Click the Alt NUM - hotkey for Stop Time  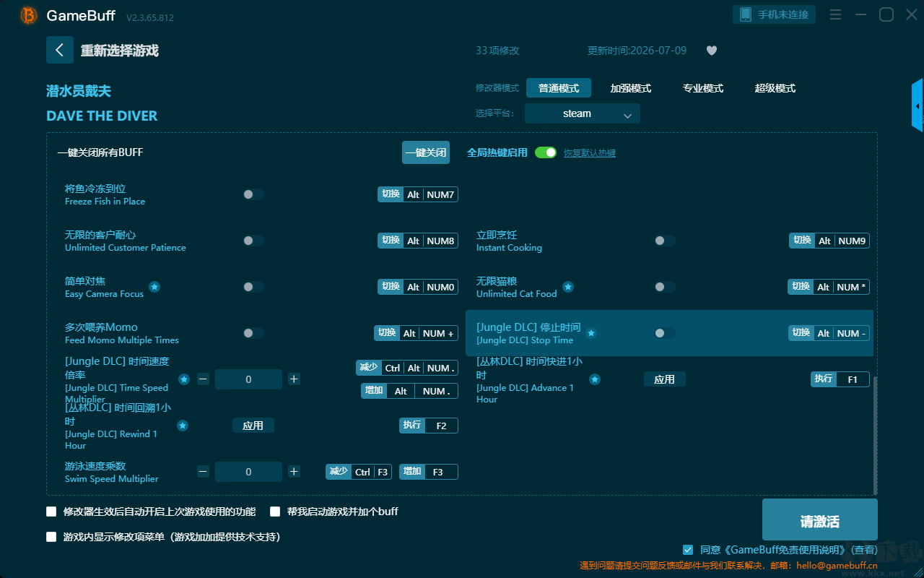click(829, 333)
